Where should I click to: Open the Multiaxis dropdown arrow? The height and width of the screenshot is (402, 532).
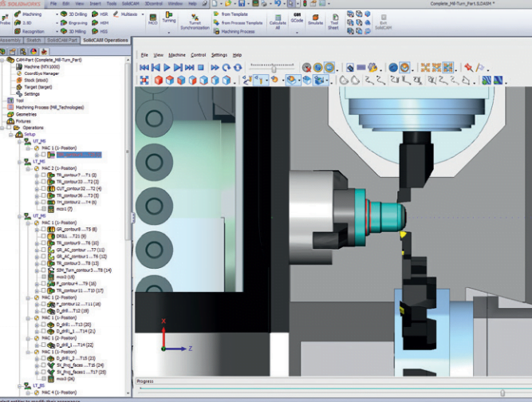click(x=143, y=14)
